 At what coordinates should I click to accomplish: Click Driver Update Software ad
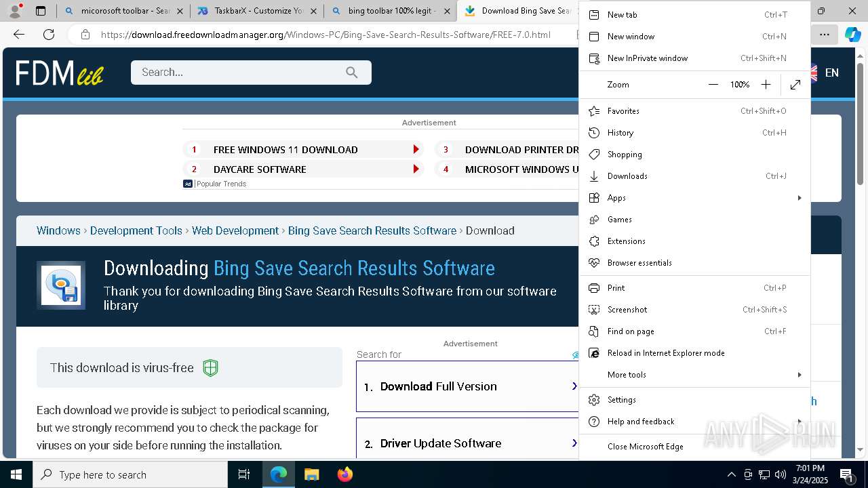468,439
